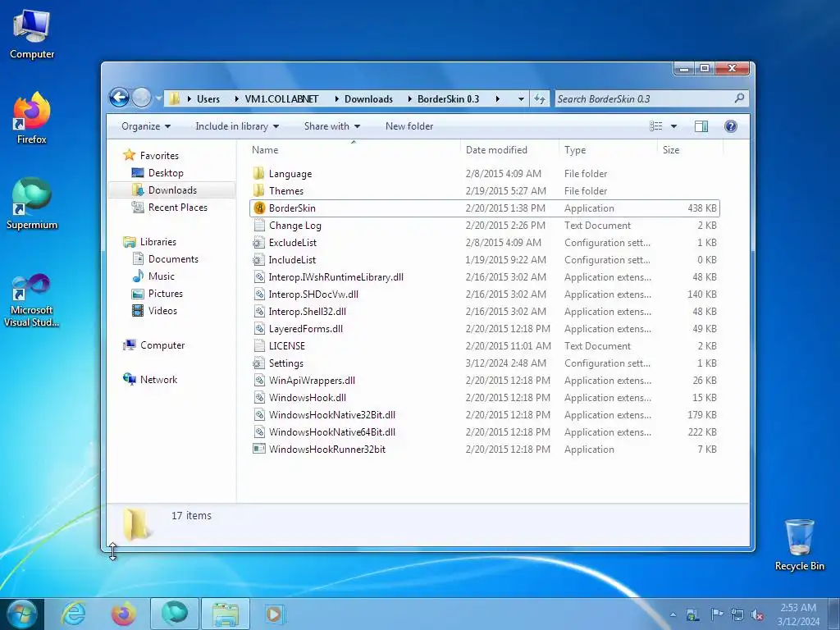840x630 pixels.
Task: Select Downloads in the navigation pane
Action: click(172, 190)
